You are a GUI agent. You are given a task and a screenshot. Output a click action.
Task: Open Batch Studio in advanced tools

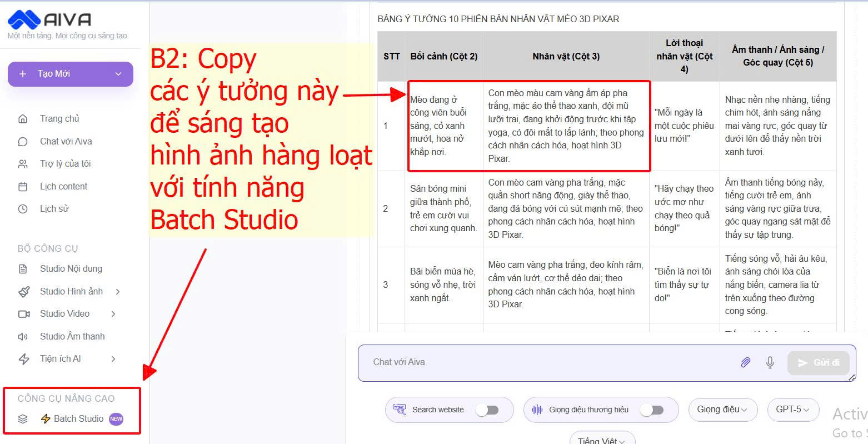pos(78,419)
